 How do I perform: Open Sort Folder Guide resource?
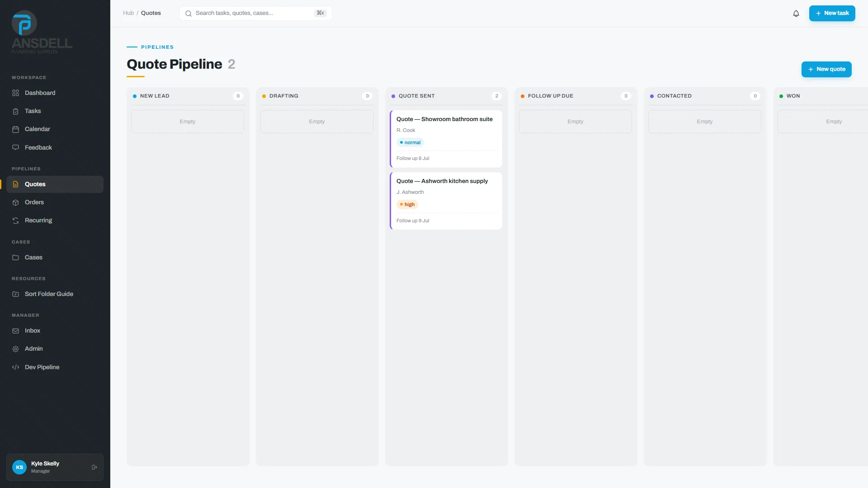point(55,294)
